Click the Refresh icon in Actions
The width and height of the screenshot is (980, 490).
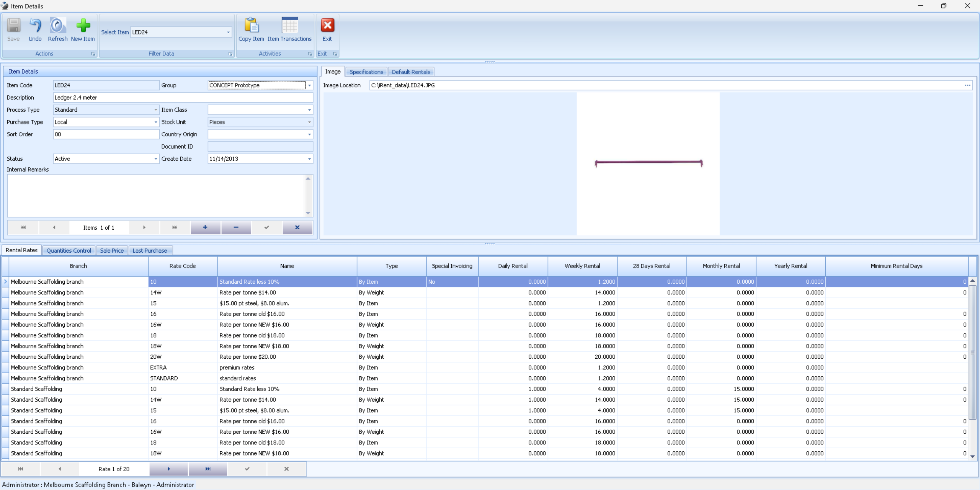coord(57,26)
